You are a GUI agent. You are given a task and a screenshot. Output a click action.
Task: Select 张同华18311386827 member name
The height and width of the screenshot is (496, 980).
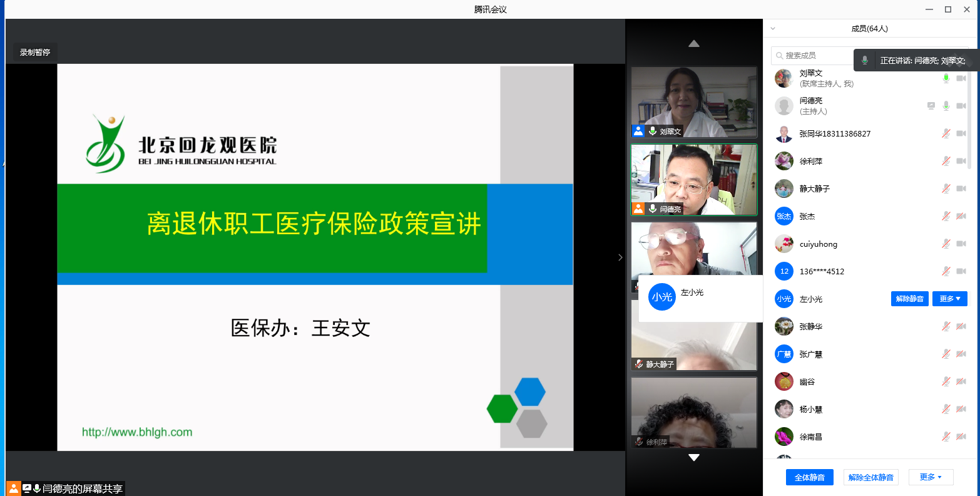click(x=835, y=133)
